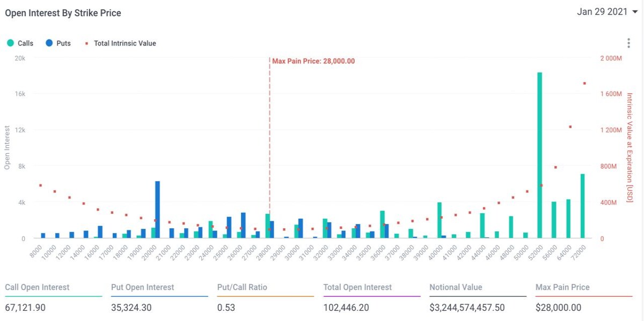The height and width of the screenshot is (321, 644).
Task: Click the green Calls legend circle
Action: pos(11,43)
